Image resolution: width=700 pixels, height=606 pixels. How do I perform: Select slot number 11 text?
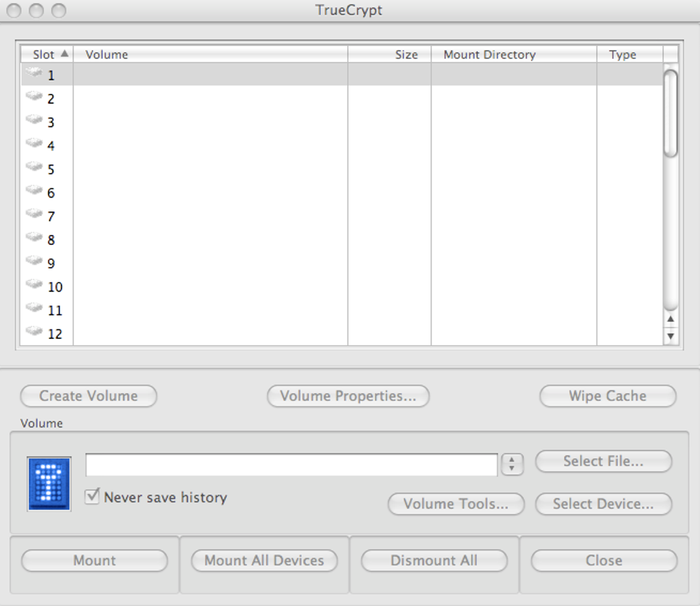pos(55,310)
